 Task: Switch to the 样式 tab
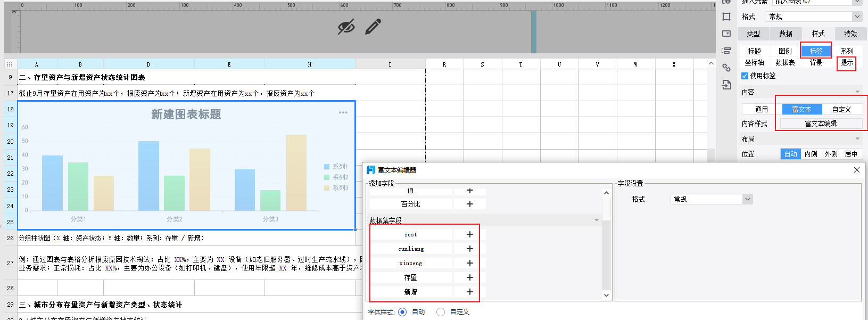tap(819, 34)
